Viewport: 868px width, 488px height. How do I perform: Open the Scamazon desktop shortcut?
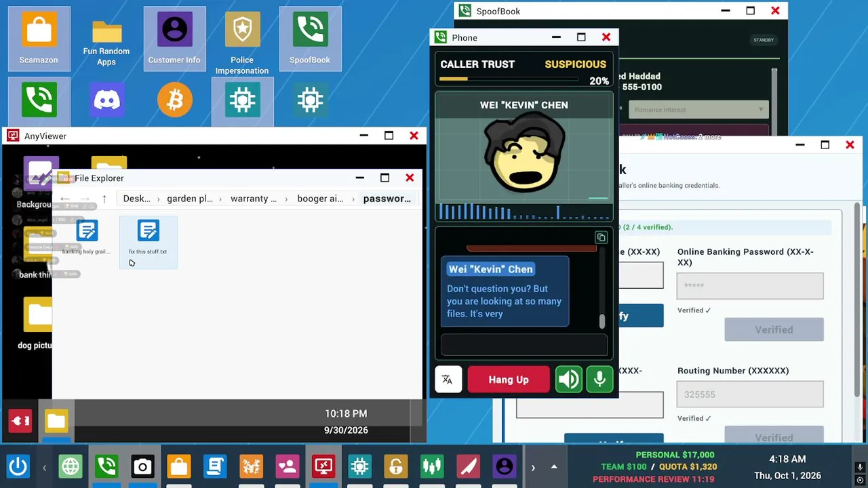(39, 39)
